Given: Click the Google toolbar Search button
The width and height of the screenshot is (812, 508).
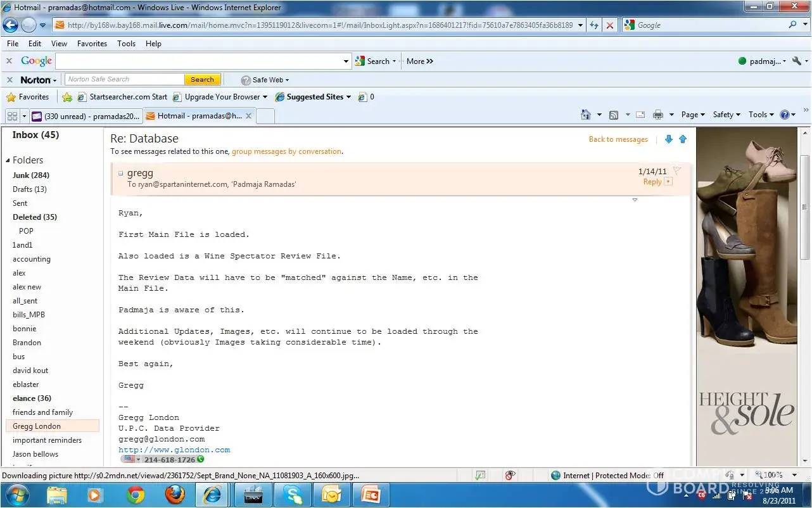Looking at the screenshot, I should click(374, 61).
